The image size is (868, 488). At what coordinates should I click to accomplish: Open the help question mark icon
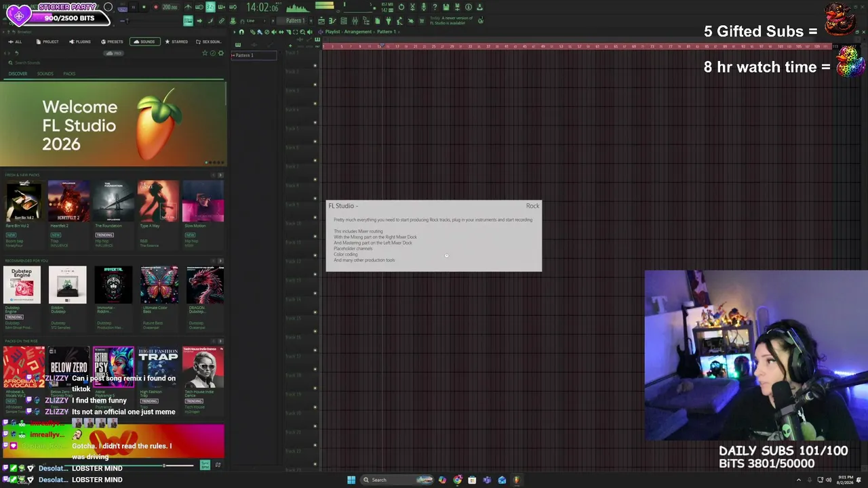435,7
